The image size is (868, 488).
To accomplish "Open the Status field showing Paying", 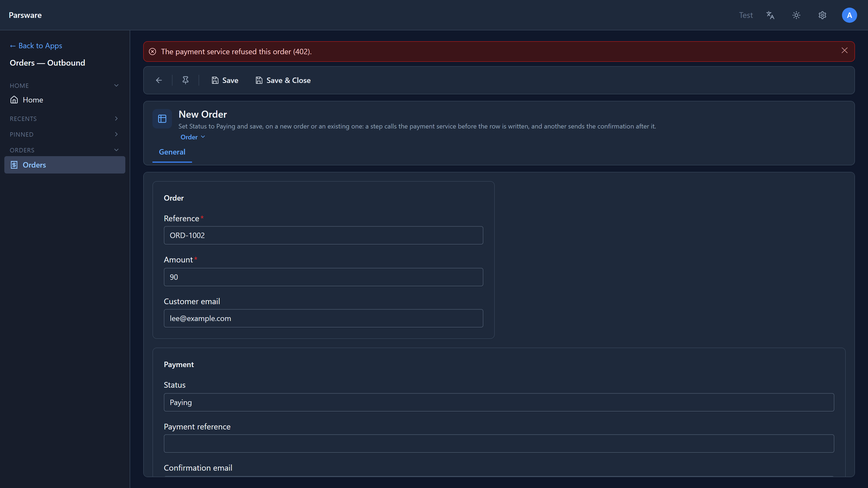I will [x=499, y=402].
